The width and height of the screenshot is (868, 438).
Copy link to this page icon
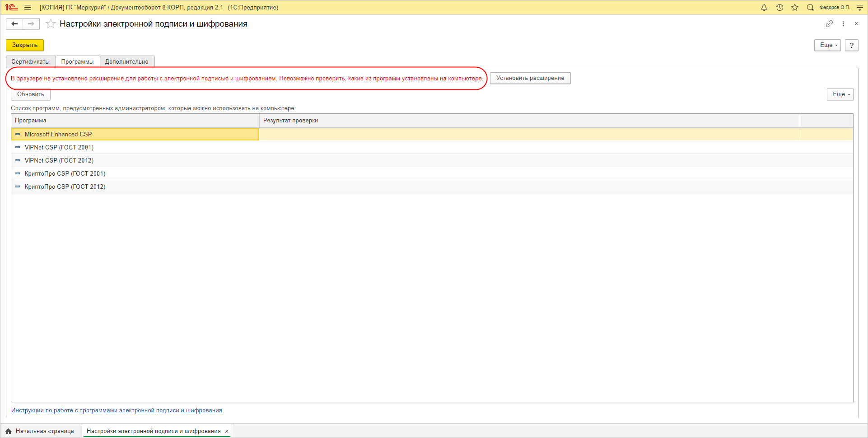829,23
